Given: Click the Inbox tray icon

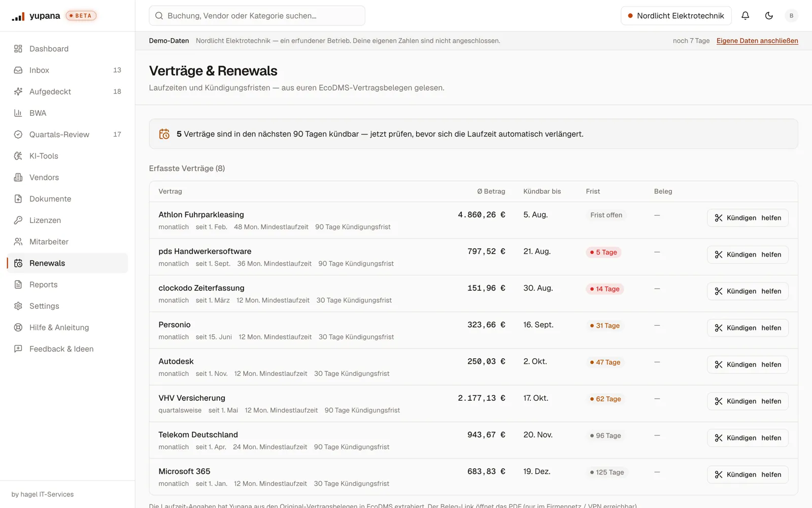Looking at the screenshot, I should [x=18, y=70].
